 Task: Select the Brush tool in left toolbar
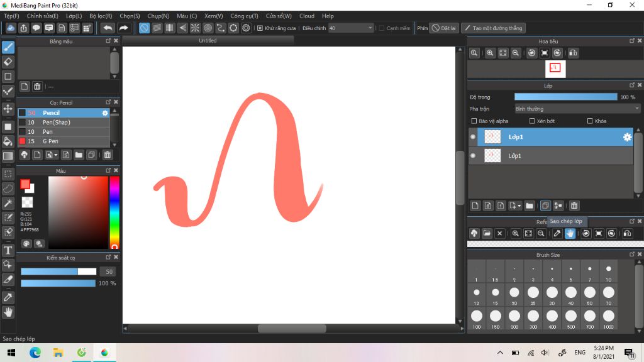[x=8, y=47]
